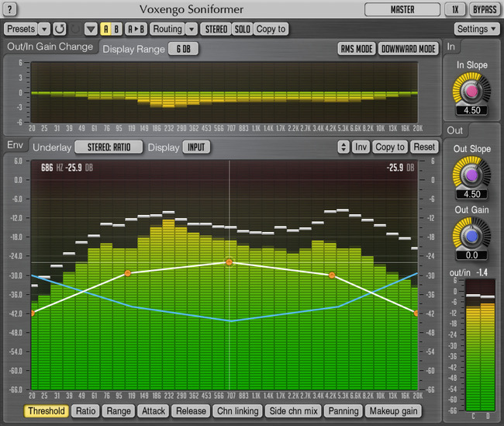504x426 pixels.
Task: Open the Presets menu
Action: [21, 29]
